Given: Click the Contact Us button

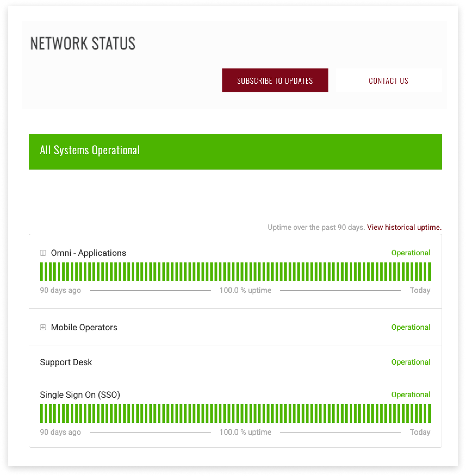Looking at the screenshot, I should (x=388, y=80).
